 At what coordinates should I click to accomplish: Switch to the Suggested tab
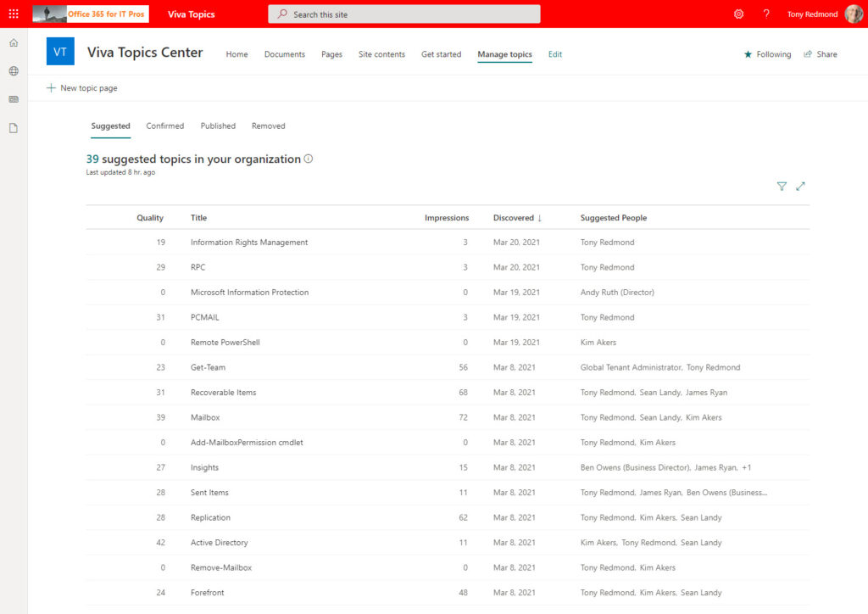pos(111,126)
